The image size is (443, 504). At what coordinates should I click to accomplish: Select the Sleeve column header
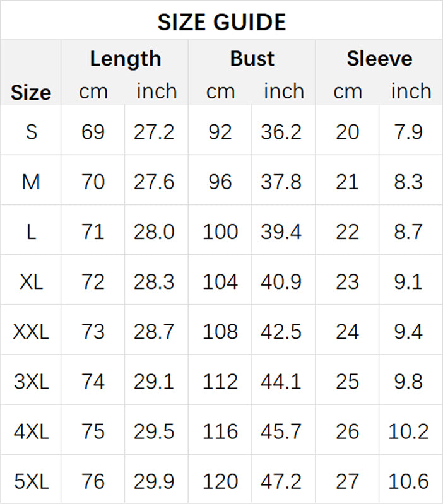(x=379, y=59)
